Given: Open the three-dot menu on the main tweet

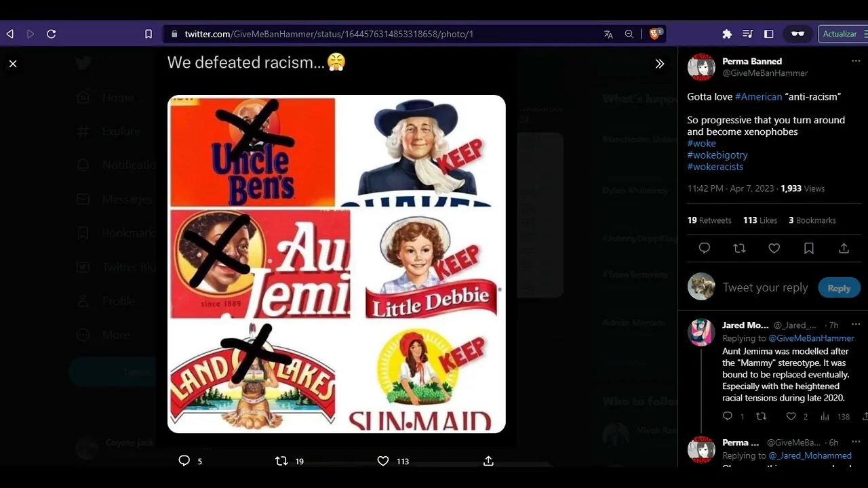Looking at the screenshot, I should pyautogui.click(x=856, y=61).
